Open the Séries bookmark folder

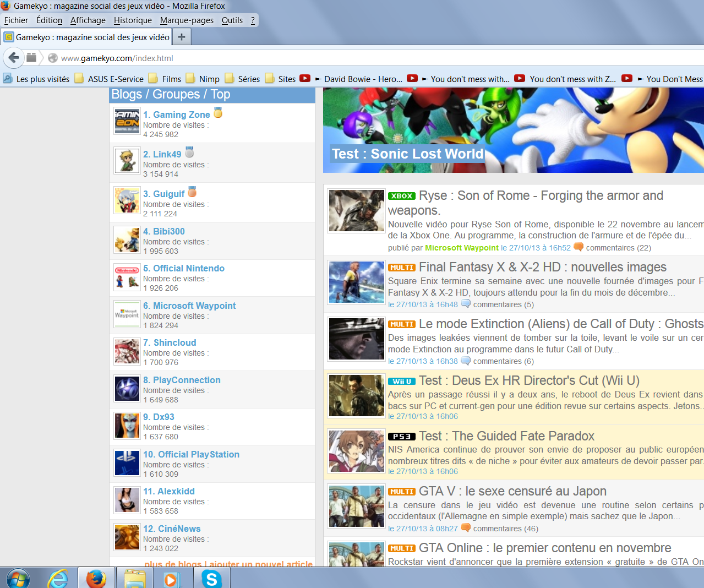coord(242,79)
